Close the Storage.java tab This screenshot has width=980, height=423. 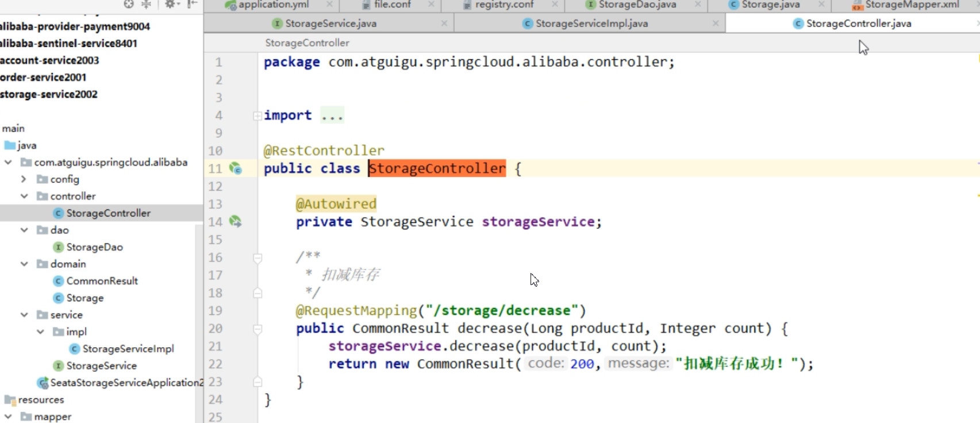821,4
